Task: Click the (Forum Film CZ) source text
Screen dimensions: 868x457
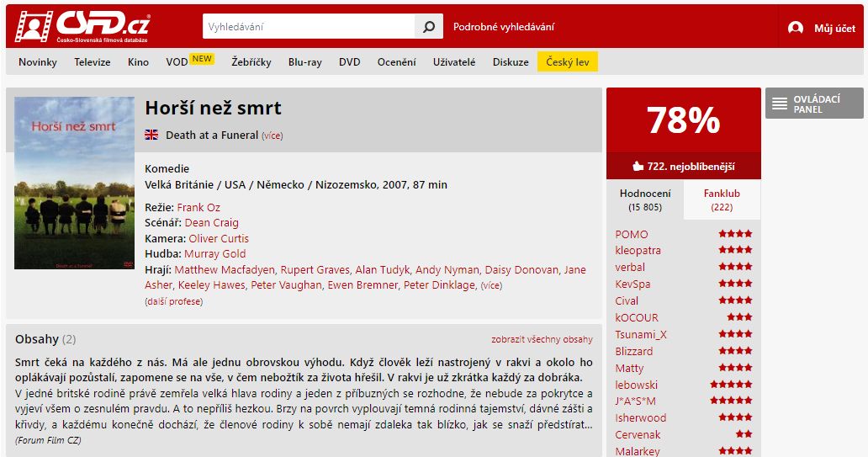Action: [x=48, y=440]
